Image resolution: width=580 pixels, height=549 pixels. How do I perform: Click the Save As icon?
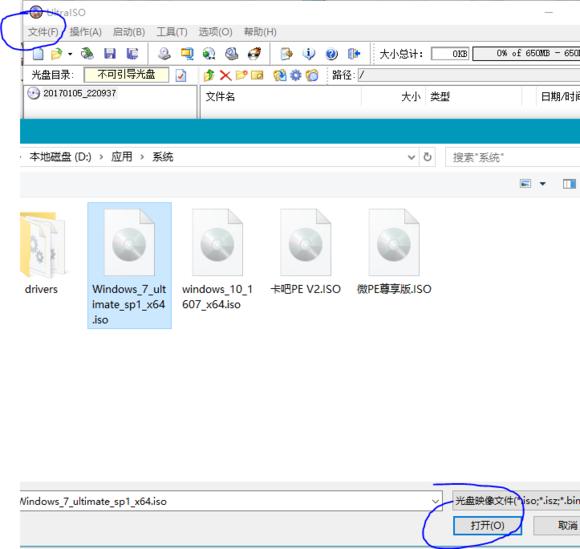point(132,54)
